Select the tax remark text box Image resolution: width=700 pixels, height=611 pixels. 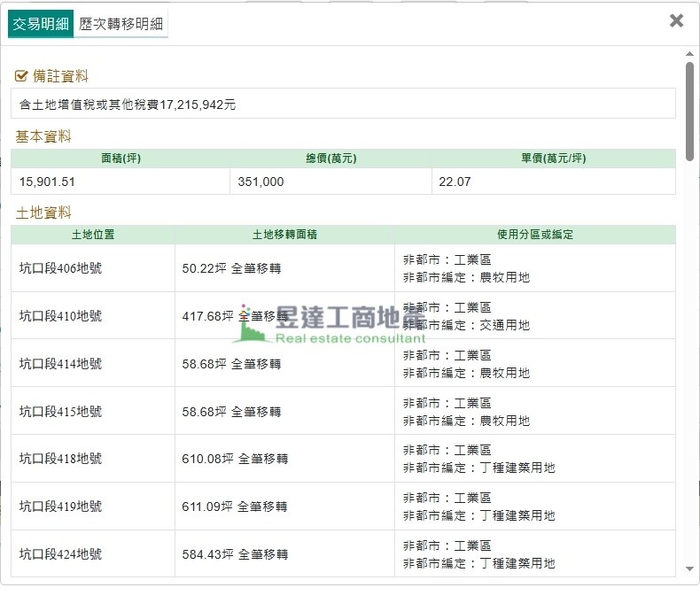click(343, 104)
